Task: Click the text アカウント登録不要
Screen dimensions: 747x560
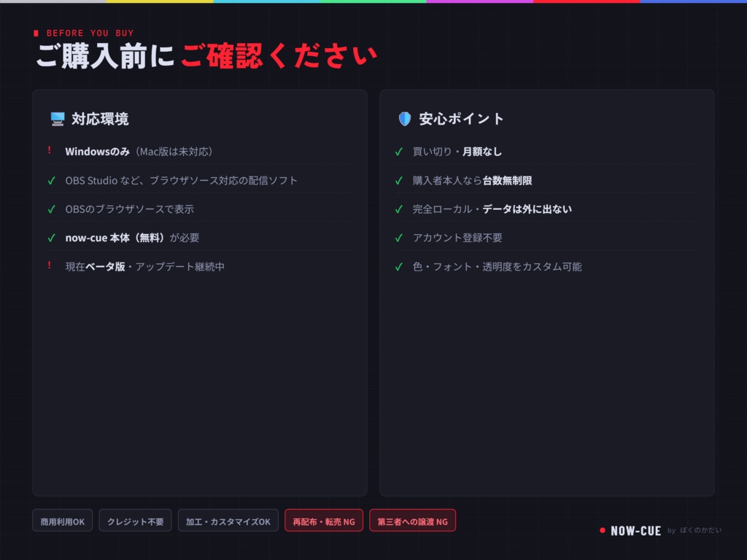Action: [x=457, y=238]
